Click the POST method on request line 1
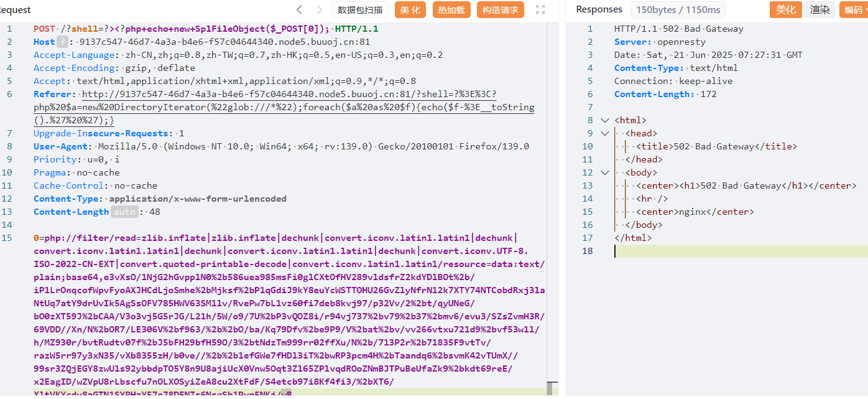Screen dimensions: 868x399 click(x=44, y=29)
